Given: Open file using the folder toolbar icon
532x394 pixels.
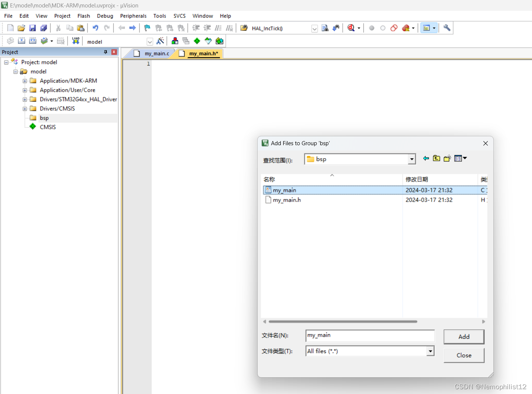Looking at the screenshot, I should (22, 28).
